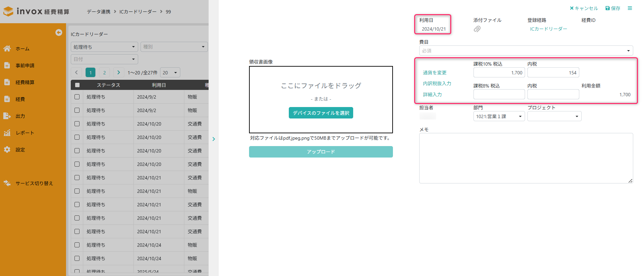Image resolution: width=644 pixels, height=276 pixels.
Task: Select 経費精算 in the sidebar menu
Action: point(25,82)
